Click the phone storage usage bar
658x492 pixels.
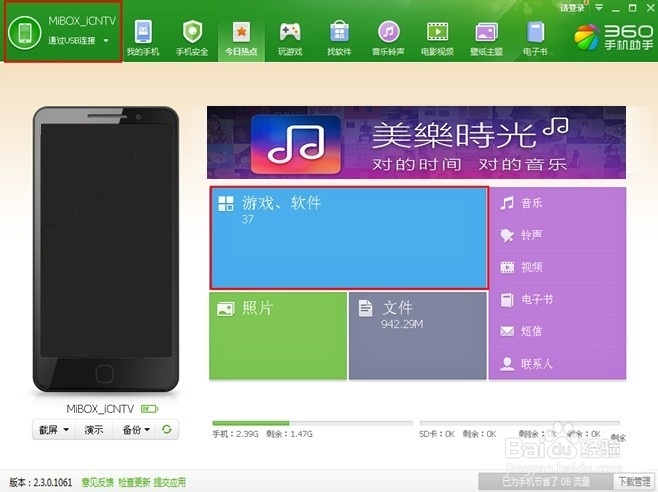313,423
